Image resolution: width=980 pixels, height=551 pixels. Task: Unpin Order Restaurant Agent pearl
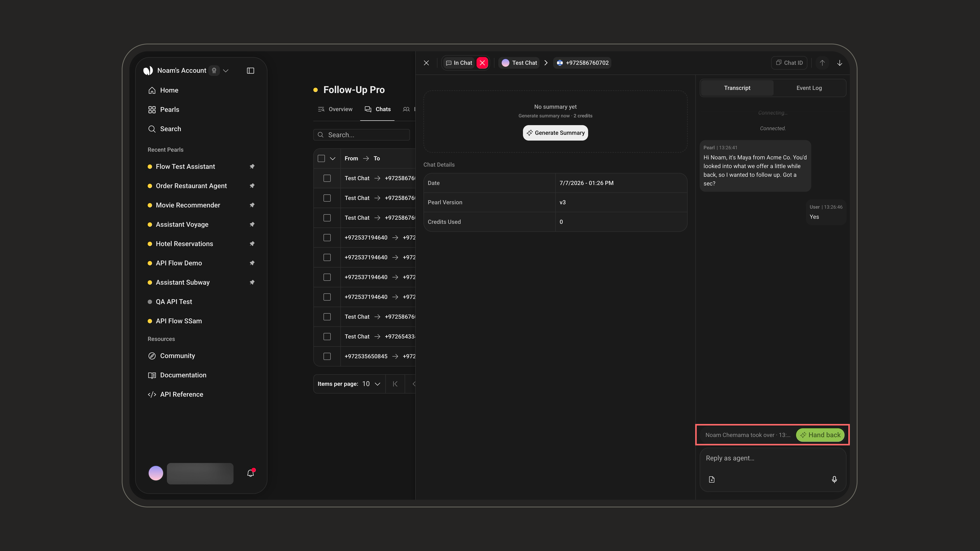pyautogui.click(x=252, y=186)
